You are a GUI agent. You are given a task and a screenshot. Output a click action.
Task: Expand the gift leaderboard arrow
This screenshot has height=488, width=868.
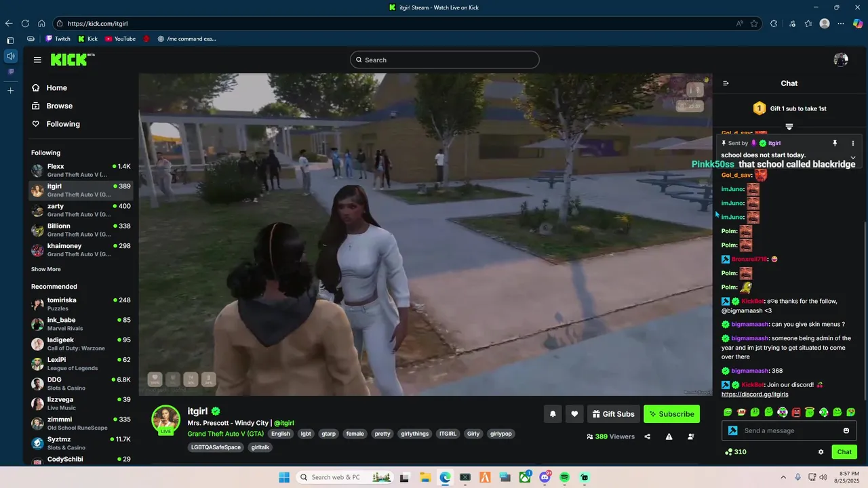tap(789, 127)
